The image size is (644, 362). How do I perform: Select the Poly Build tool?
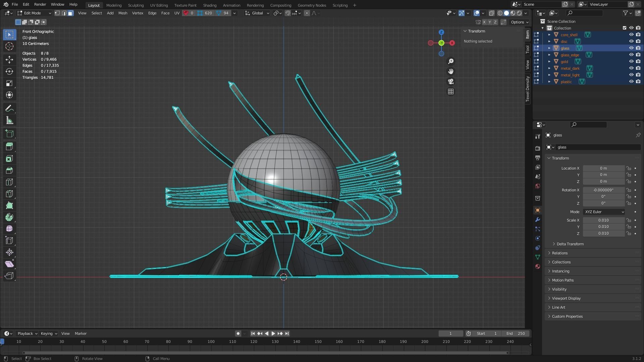pos(9,205)
